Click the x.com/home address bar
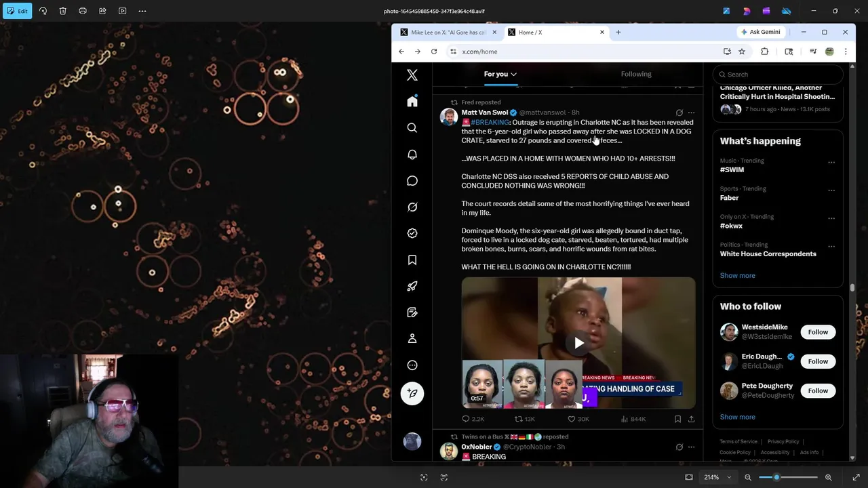The width and height of the screenshot is (868, 488). pyautogui.click(x=583, y=52)
